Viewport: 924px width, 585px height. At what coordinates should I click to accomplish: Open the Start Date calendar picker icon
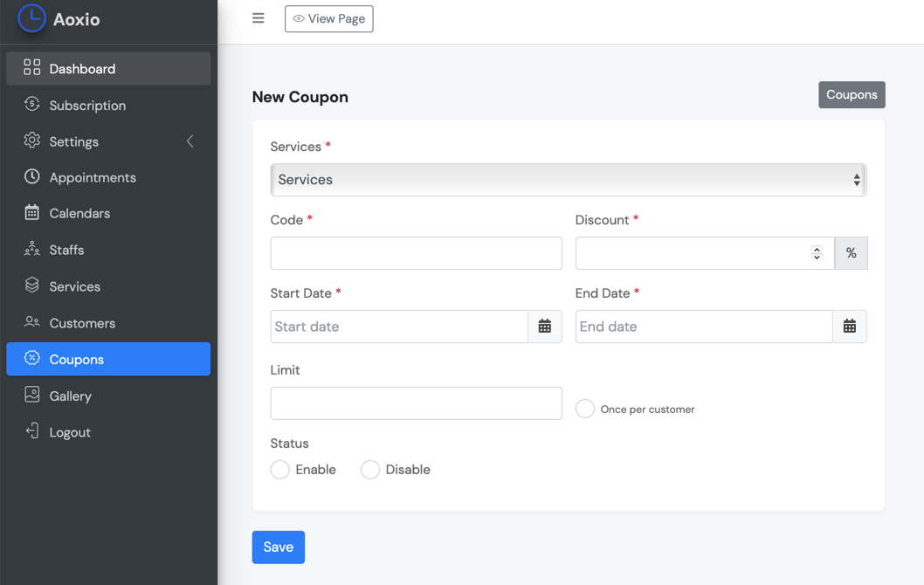(544, 327)
